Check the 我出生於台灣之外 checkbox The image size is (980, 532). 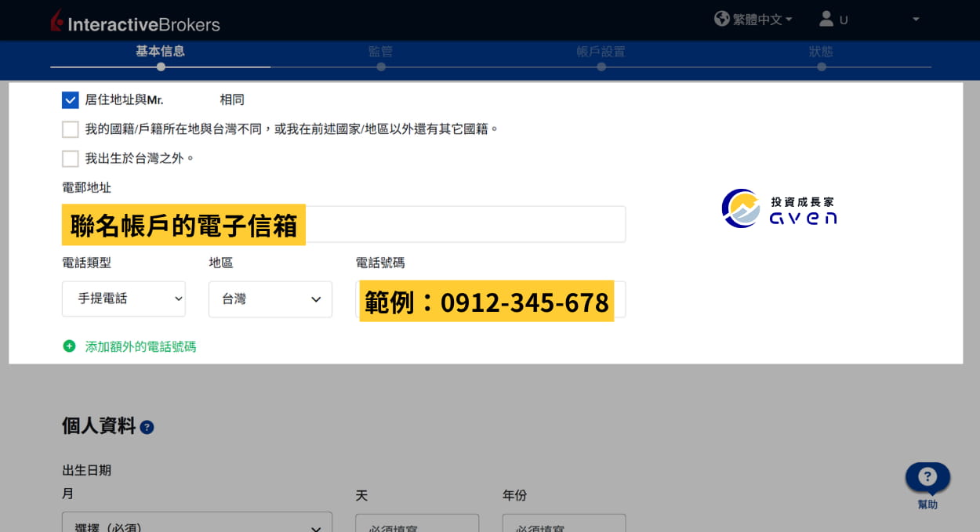tap(71, 158)
